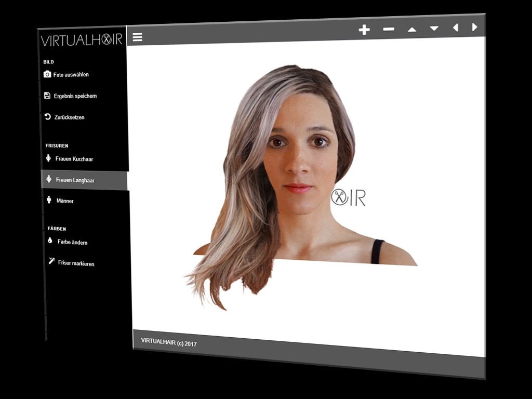Click the magic wand Frisur markieren icon
This screenshot has width=532, height=399.
coord(51,261)
